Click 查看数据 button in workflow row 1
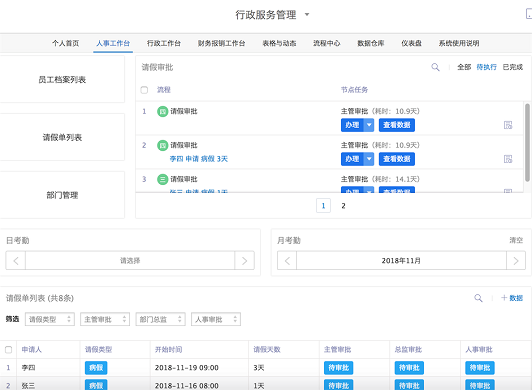Viewport: 532px width, 390px height. pyautogui.click(x=397, y=125)
